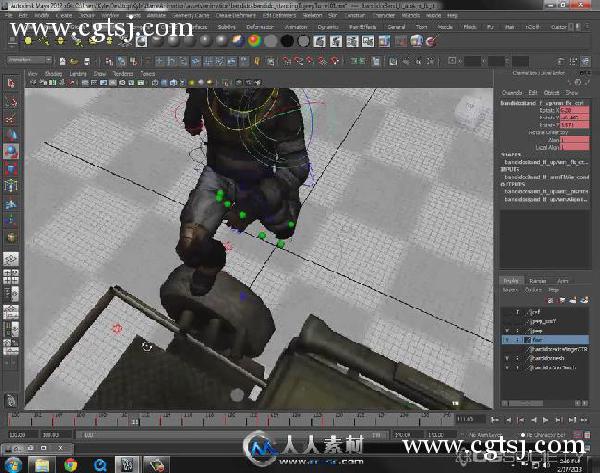Select the Show Manipulator tool
This screenshot has height=473, width=600.
[11, 220]
